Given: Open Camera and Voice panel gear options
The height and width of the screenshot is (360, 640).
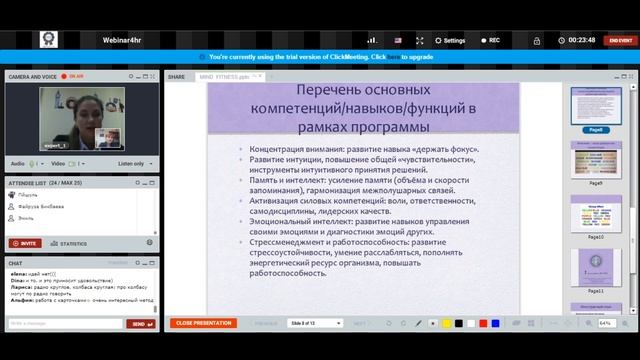Looking at the screenshot, I should coord(131,76).
